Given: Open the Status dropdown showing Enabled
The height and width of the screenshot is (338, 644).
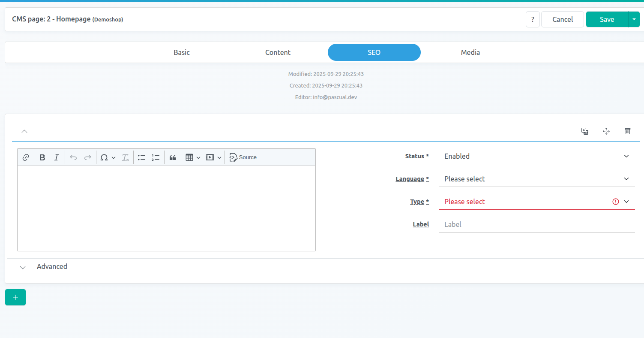Looking at the screenshot, I should pos(536,156).
